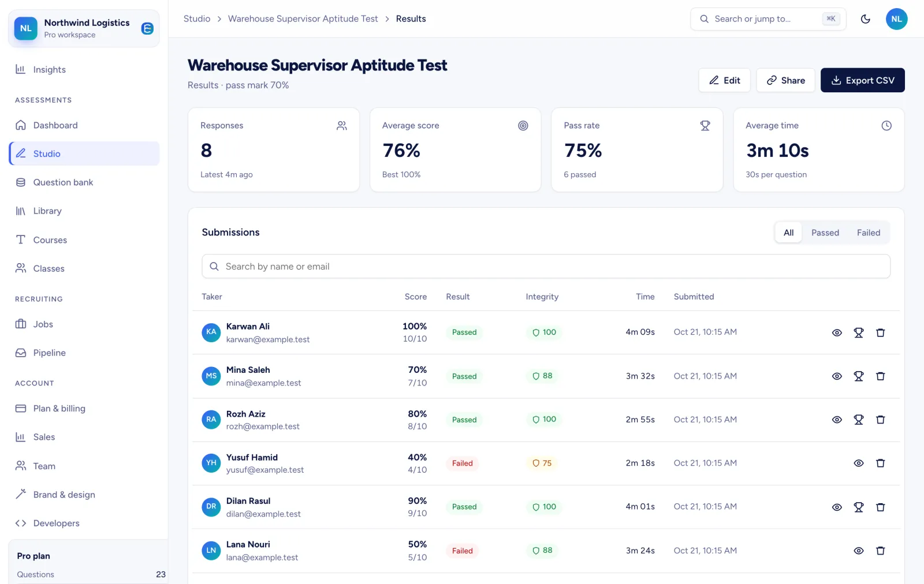
Task: Select karwan@example.test email text
Action: (x=268, y=339)
